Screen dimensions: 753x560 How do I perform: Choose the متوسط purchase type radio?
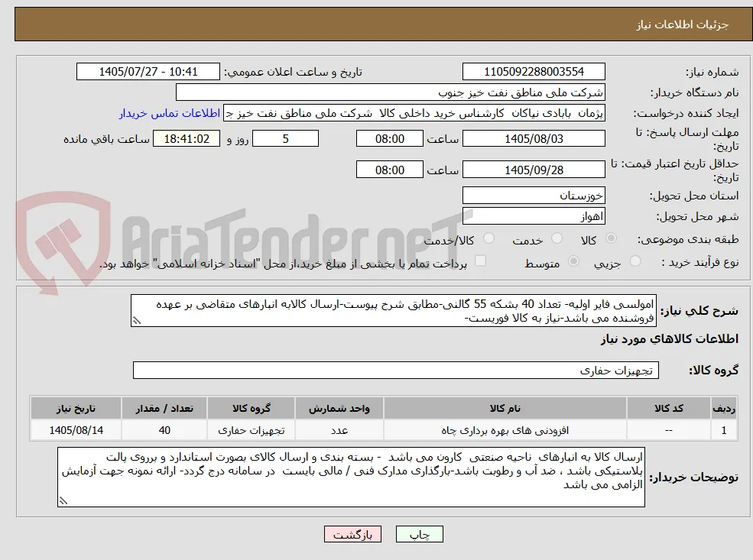[x=573, y=261]
